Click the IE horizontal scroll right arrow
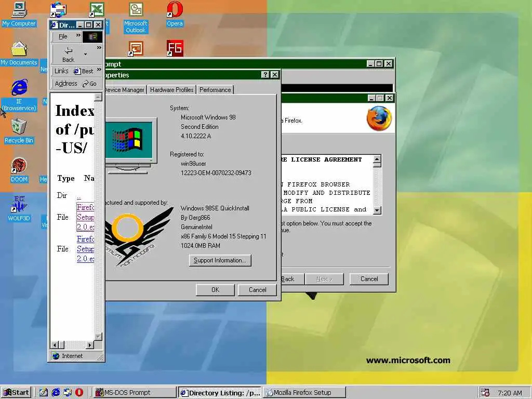 click(90, 345)
